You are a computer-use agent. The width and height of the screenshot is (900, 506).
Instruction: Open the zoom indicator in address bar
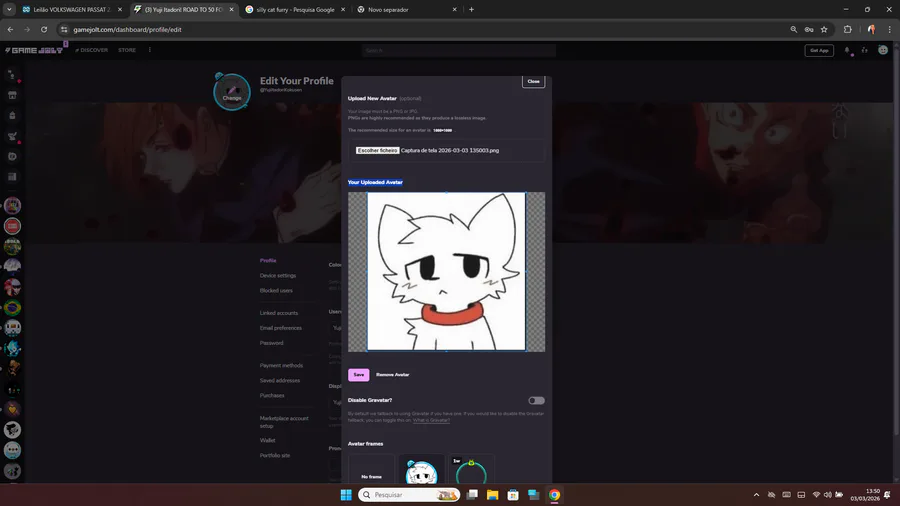pos(793,29)
